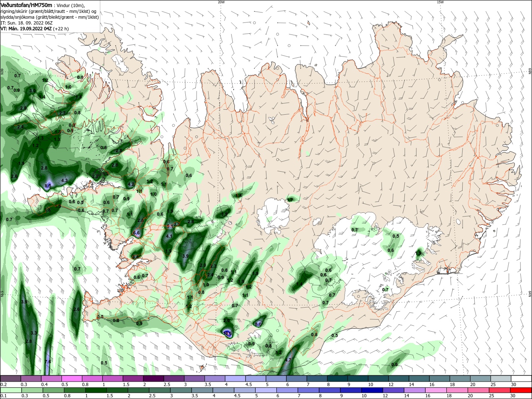
Task: Select the 2.7 precipitation value
Action: [62, 113]
